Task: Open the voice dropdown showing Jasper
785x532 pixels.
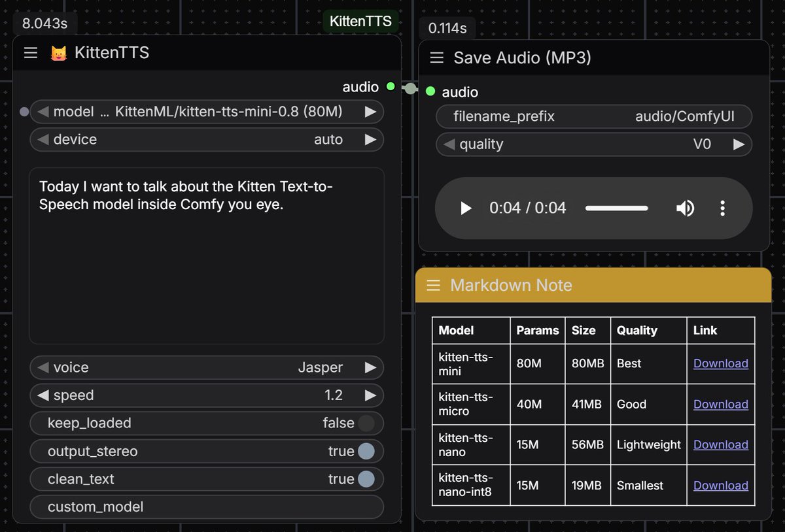Action: click(207, 367)
